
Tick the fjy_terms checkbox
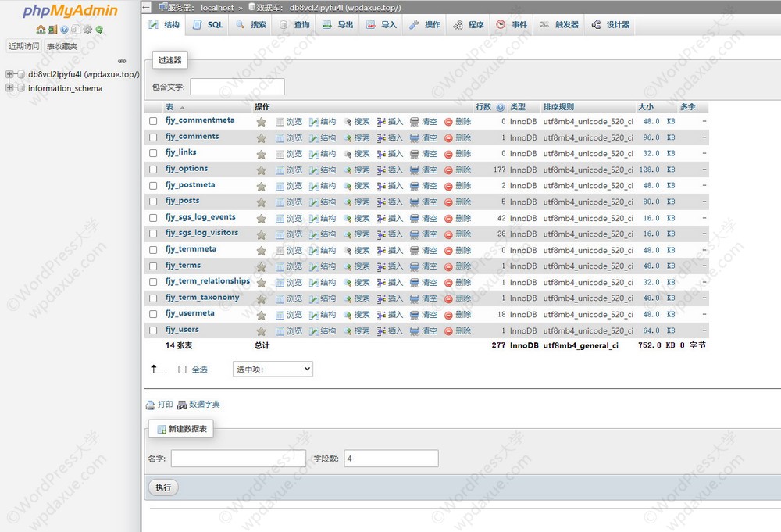tap(153, 266)
